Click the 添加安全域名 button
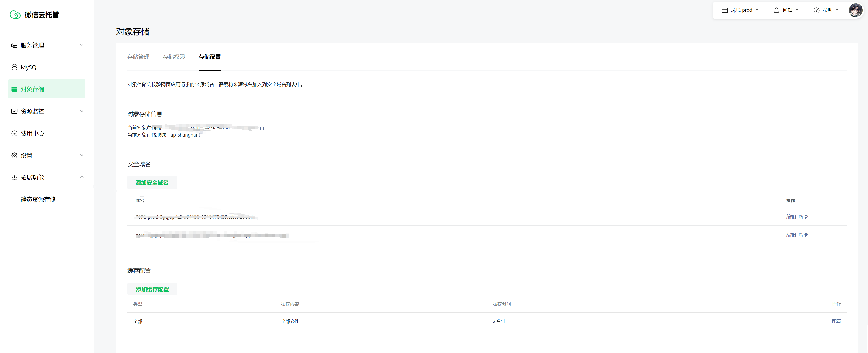This screenshot has height=353, width=868. tap(152, 182)
